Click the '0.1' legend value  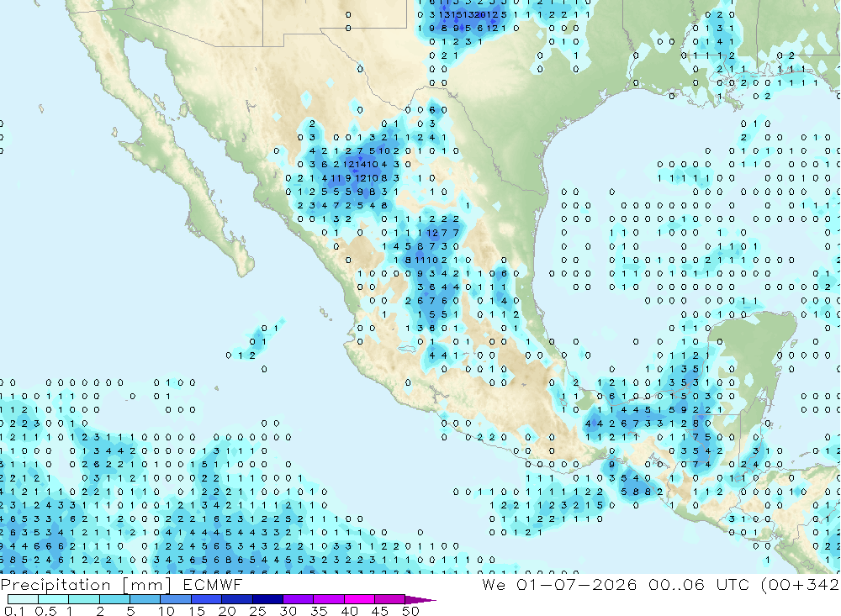[14, 611]
